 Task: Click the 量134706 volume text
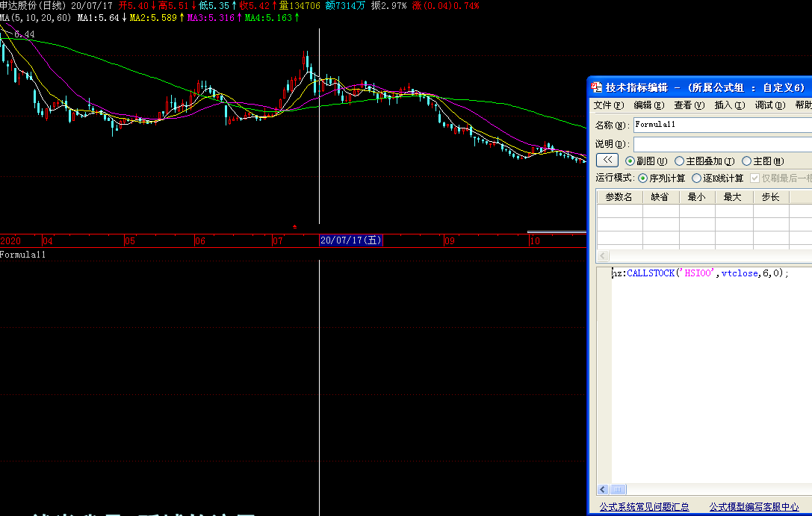tap(300, 6)
